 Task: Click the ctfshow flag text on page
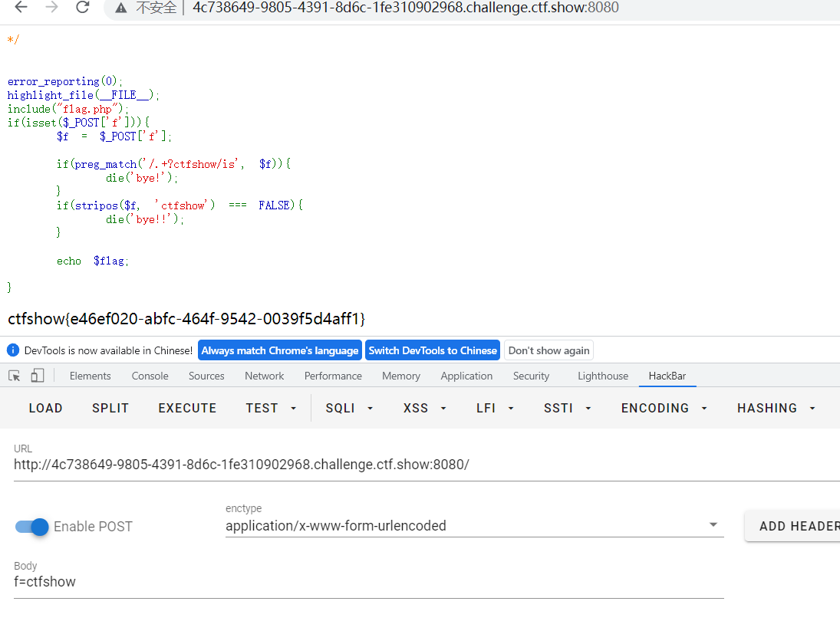pos(186,319)
